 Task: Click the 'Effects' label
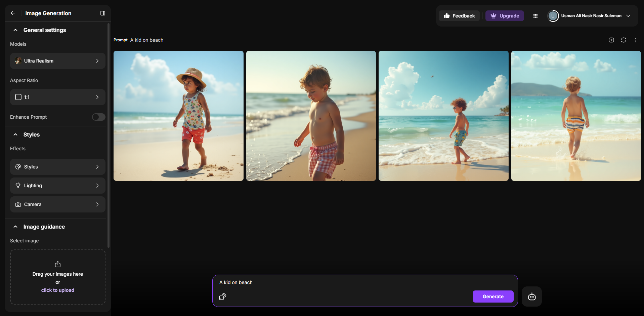click(18, 149)
